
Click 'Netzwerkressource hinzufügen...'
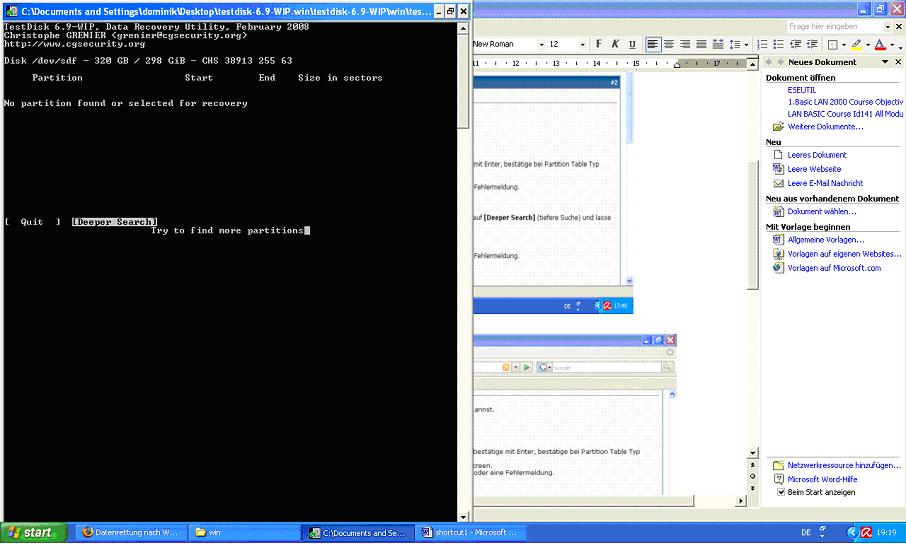pyautogui.click(x=844, y=465)
